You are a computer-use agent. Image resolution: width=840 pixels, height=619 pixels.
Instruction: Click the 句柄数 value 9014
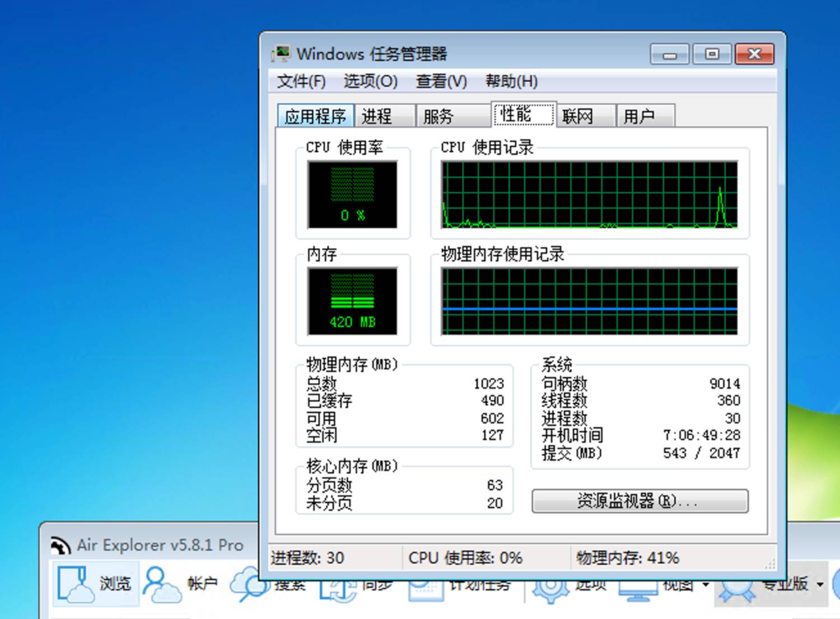pyautogui.click(x=725, y=384)
